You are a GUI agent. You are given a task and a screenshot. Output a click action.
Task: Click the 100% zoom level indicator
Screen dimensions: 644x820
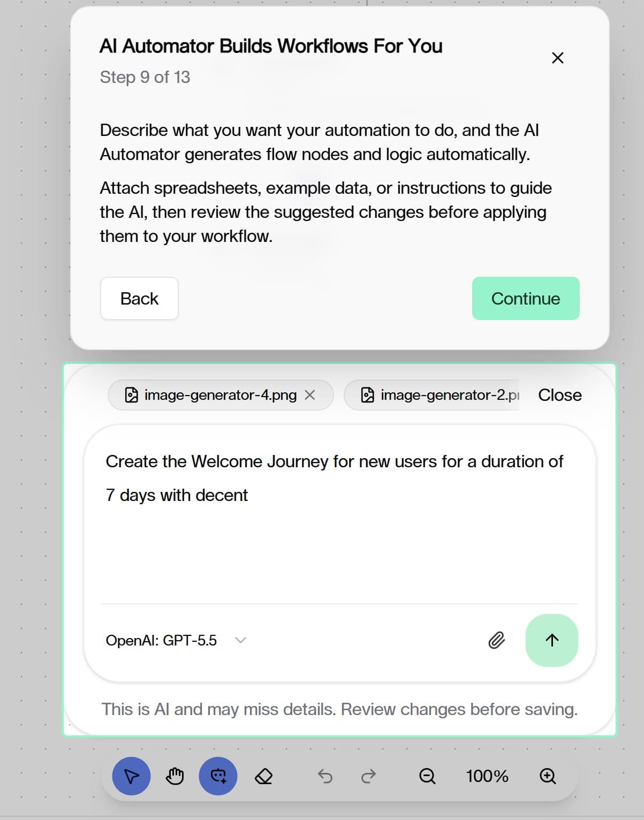click(x=487, y=776)
